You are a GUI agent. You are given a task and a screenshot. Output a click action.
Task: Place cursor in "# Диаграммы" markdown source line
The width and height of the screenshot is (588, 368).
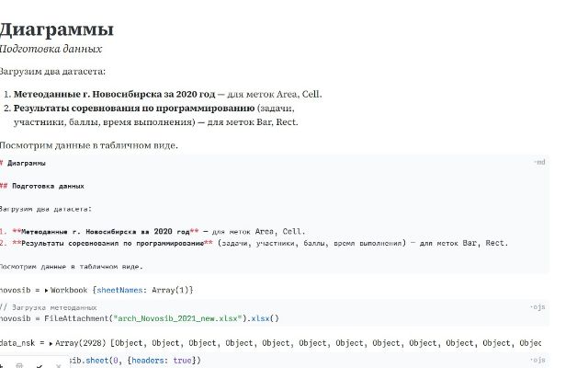[23, 164]
